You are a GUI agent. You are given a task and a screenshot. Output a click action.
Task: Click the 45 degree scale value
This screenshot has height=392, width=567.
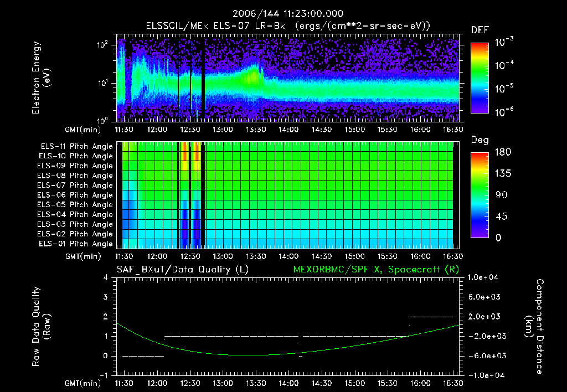coord(501,216)
